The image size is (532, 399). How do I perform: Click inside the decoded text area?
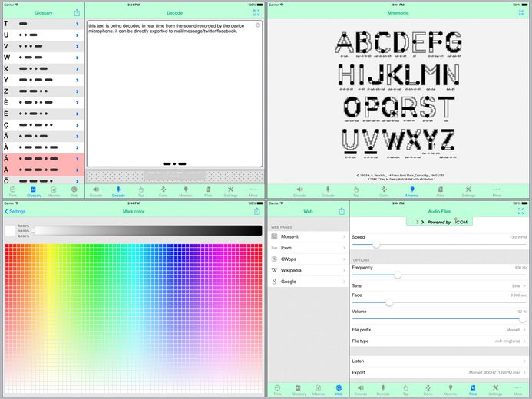pos(175,94)
